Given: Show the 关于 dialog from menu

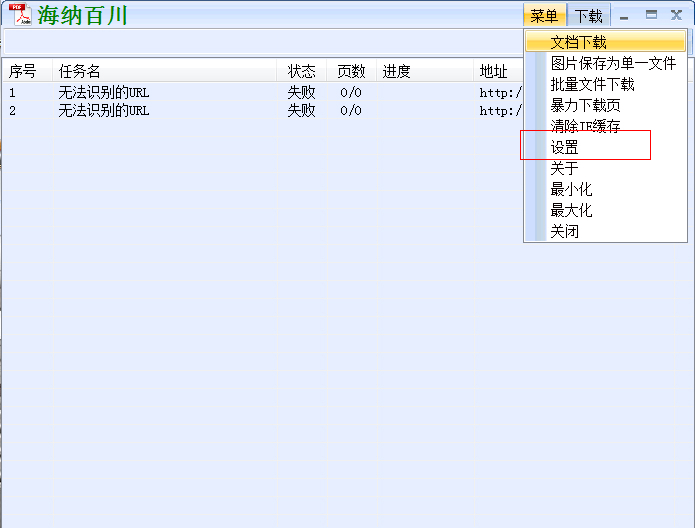Looking at the screenshot, I should pyautogui.click(x=564, y=168).
